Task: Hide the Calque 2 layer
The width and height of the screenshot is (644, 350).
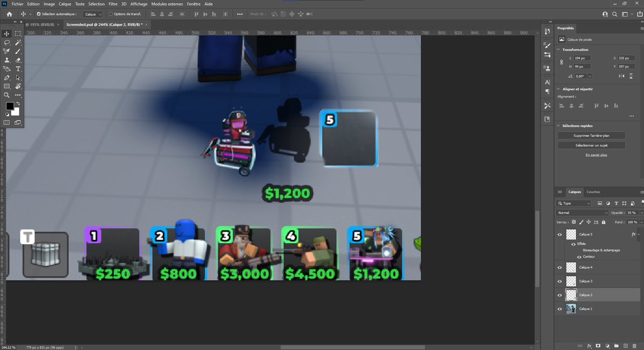Action: point(559,295)
